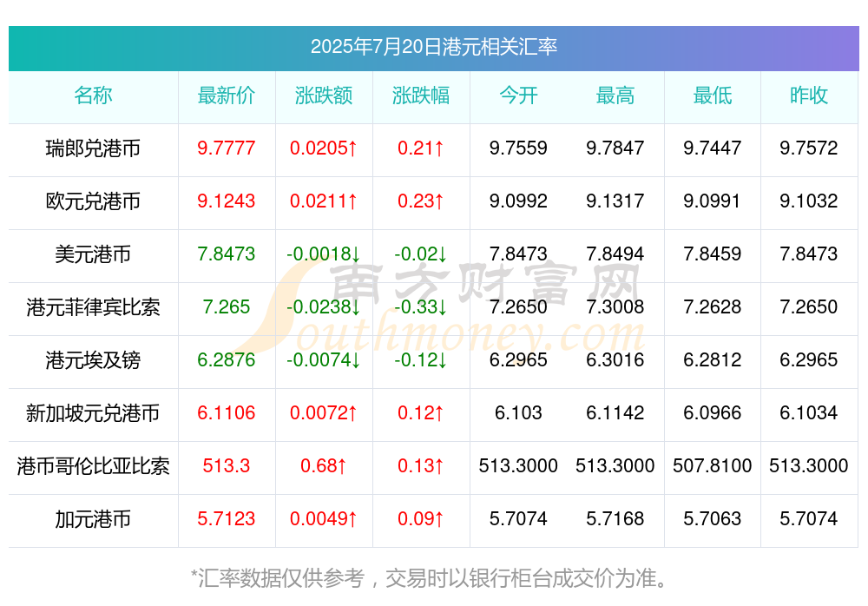Viewport: 868px width, 606px height.
Task: Click change percent -0.33↓
Action: pyautogui.click(x=421, y=306)
